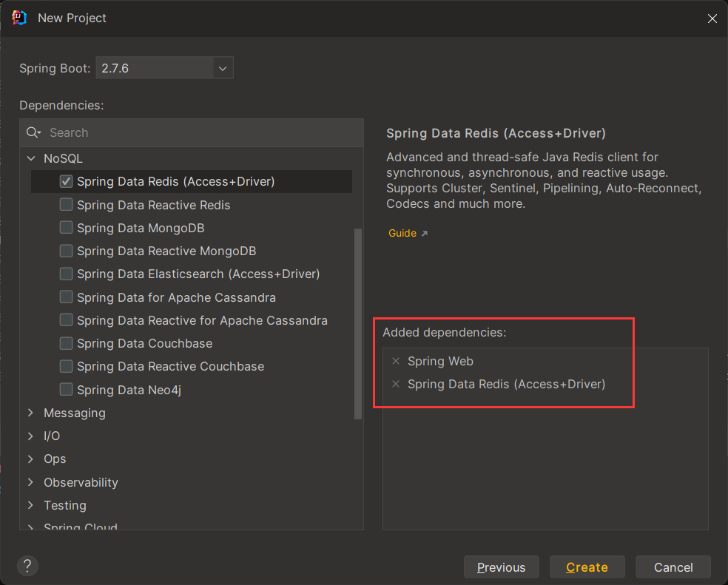Click the Spring Data Redis description heading
This screenshot has height=585, width=728.
coord(496,134)
